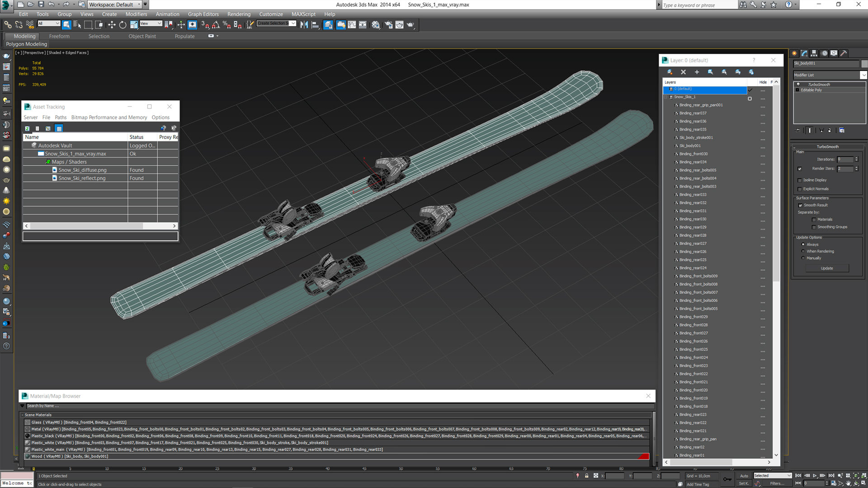Switch to the Object Paint ribbon tab
This screenshot has width=868, height=488.
tap(142, 36)
